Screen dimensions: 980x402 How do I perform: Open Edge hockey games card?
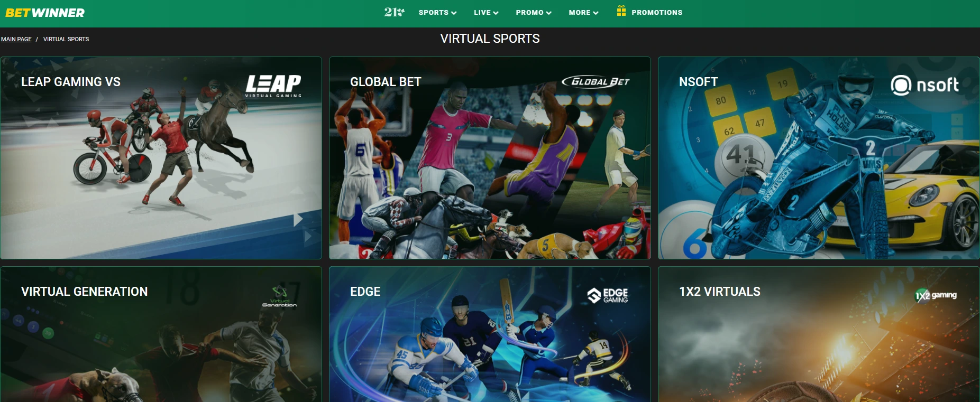coord(490,334)
